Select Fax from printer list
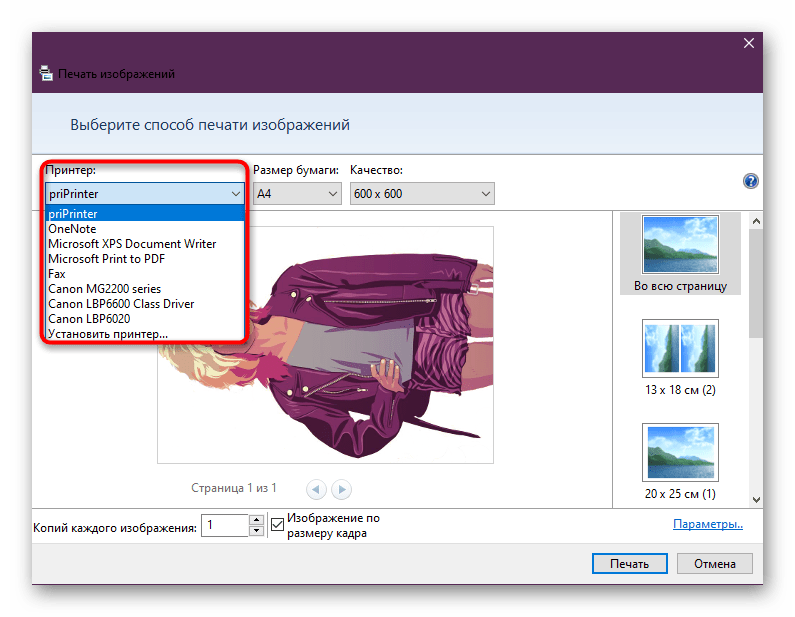795x617 pixels. tap(145, 274)
